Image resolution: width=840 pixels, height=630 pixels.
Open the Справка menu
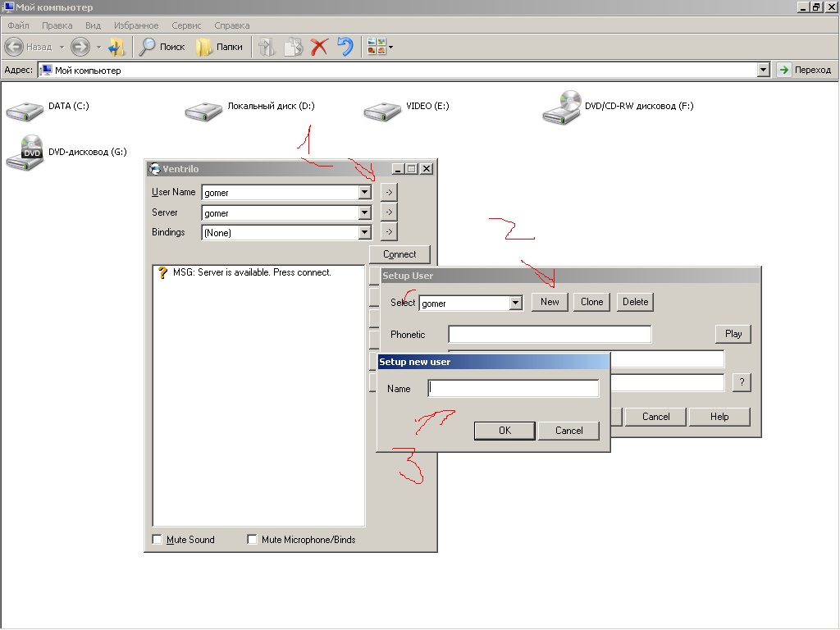pos(232,25)
